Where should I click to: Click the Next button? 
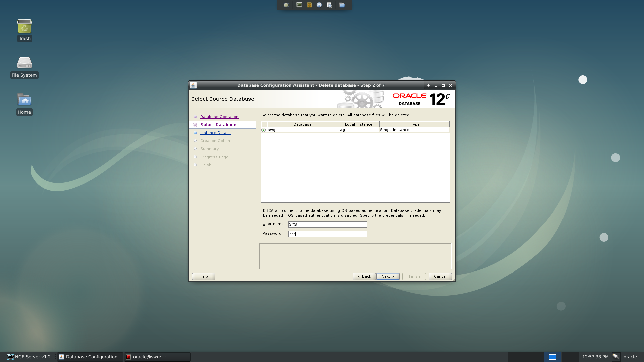388,276
